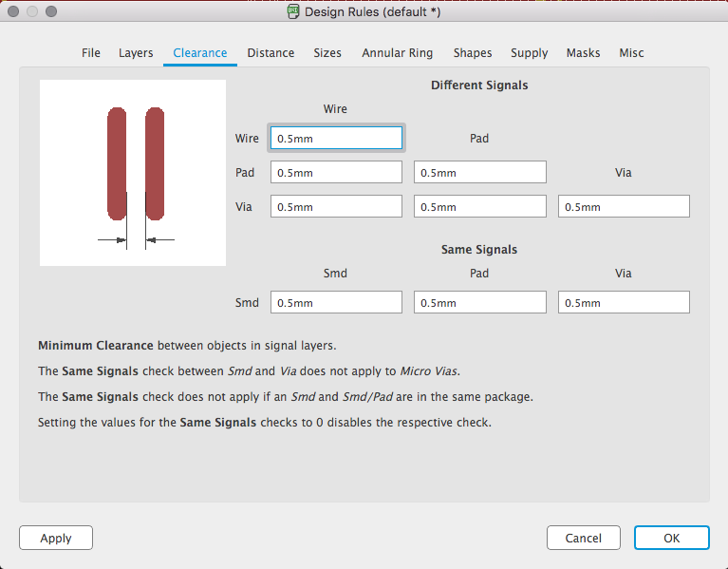Switch to the Layers tab
728x569 pixels.
click(136, 53)
